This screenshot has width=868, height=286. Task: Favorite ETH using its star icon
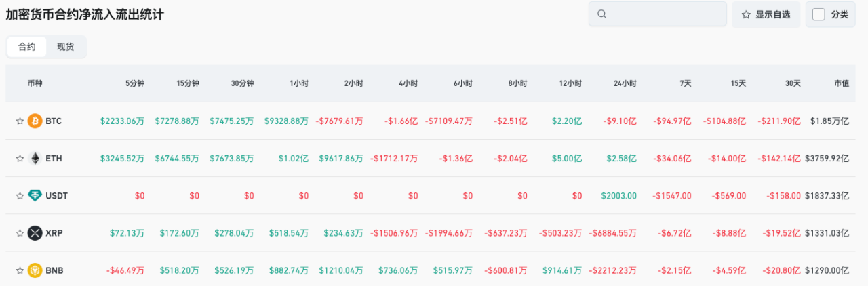(20, 159)
